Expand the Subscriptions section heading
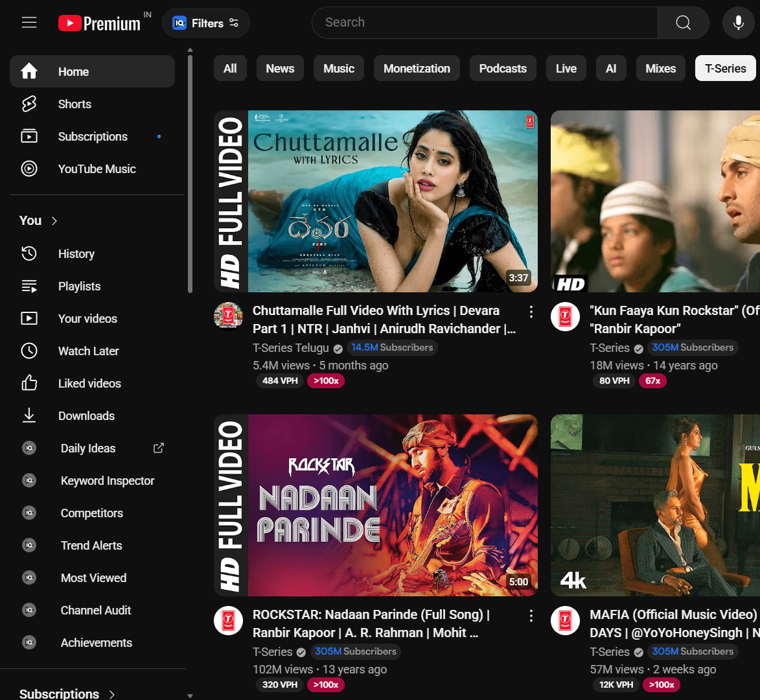The image size is (760, 700). click(67, 693)
